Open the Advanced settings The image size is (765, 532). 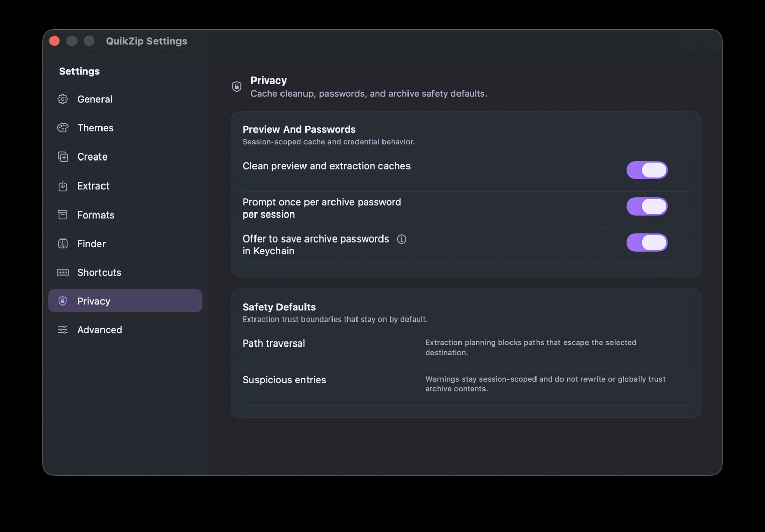pyautogui.click(x=125, y=330)
